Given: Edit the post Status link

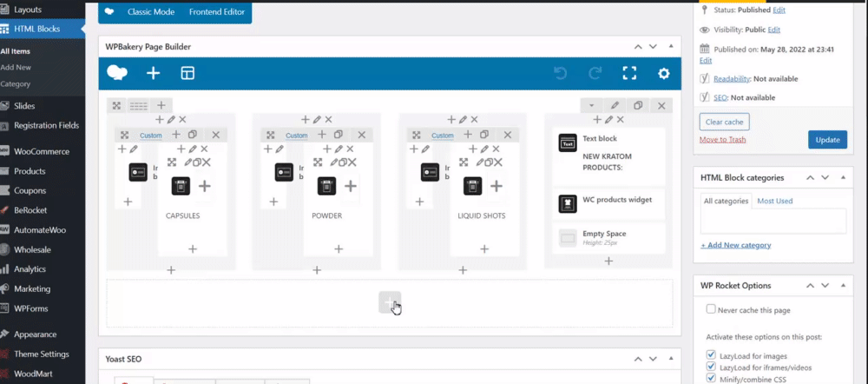Looking at the screenshot, I should pyautogui.click(x=779, y=10).
